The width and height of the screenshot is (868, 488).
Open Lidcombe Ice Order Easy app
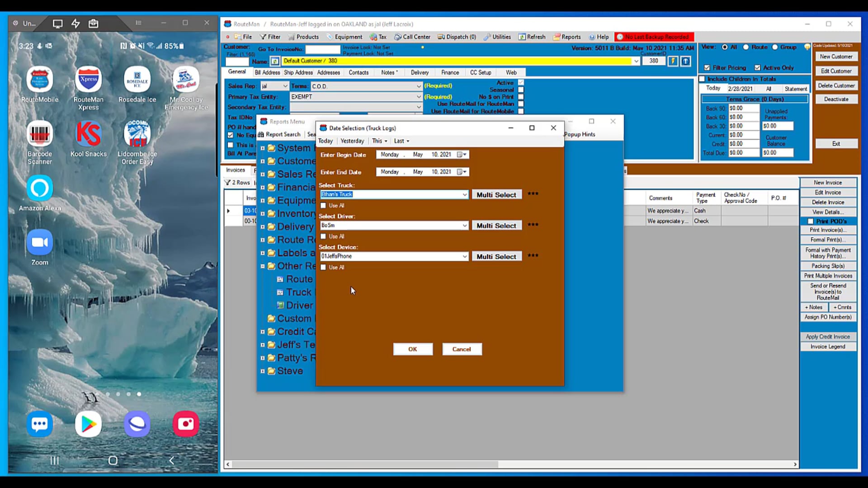pyautogui.click(x=137, y=134)
